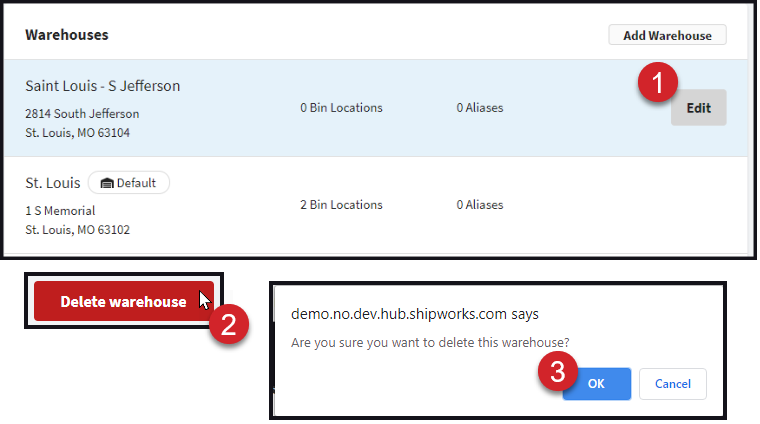This screenshot has width=760, height=424.
Task: Click the St. Louis, MO 63104 line
Action: coord(78,133)
